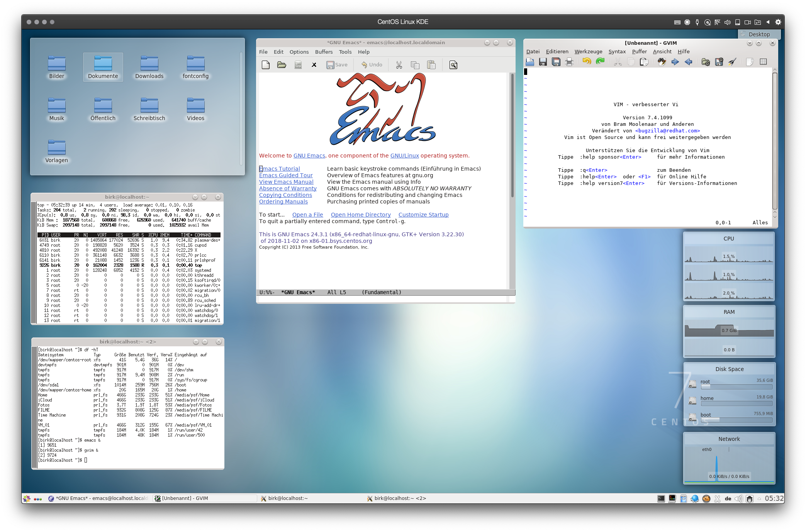The width and height of the screenshot is (806, 532).
Task: Click the volume speaker icon in KDE tray
Action: point(738,498)
